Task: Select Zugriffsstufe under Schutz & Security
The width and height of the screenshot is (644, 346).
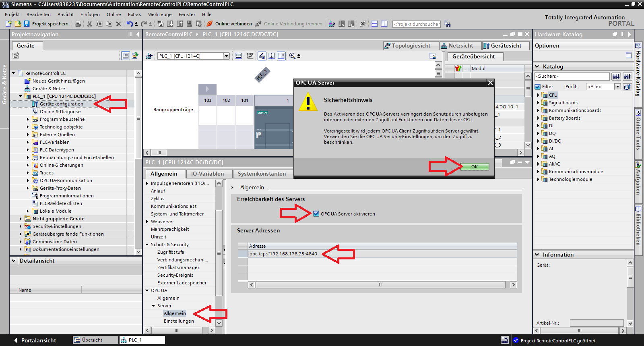Action: [x=171, y=252]
